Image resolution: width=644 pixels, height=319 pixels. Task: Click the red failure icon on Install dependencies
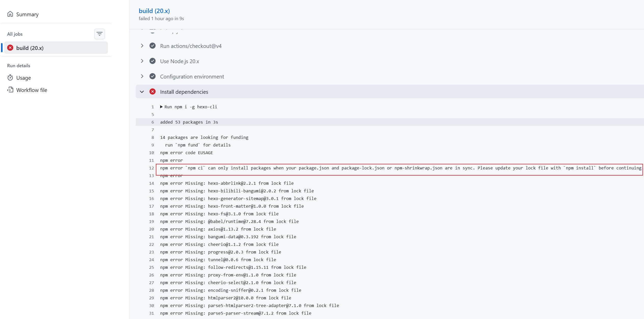153,92
